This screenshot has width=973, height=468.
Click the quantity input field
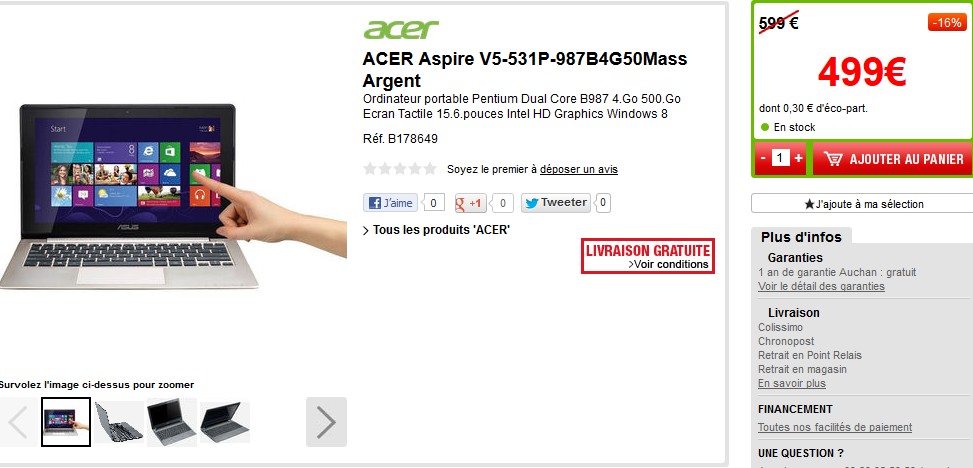(781, 158)
